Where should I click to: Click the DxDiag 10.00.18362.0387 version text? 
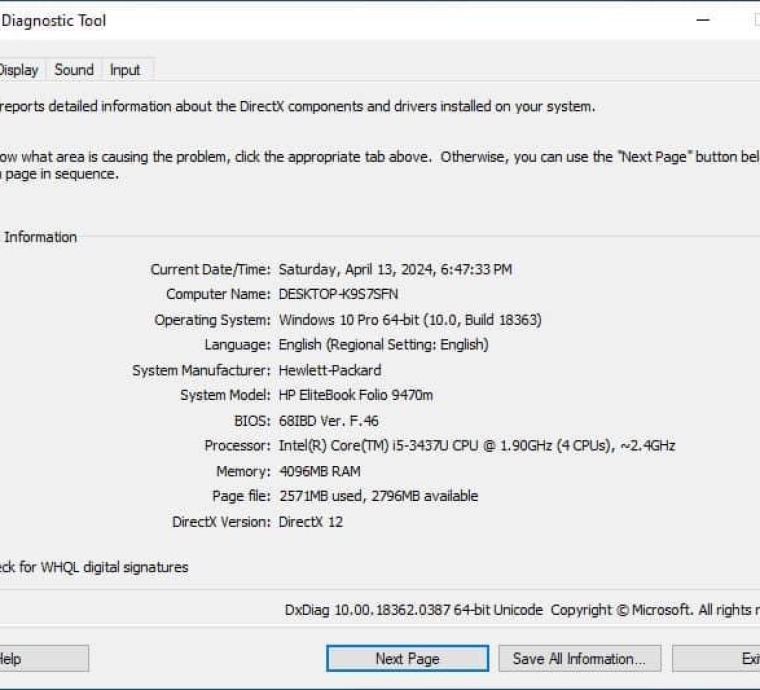click(x=413, y=610)
